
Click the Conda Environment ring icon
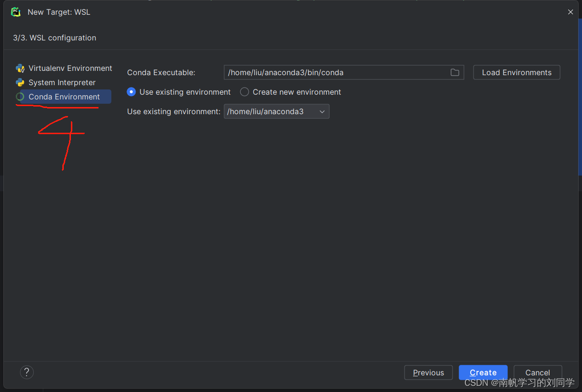20,97
